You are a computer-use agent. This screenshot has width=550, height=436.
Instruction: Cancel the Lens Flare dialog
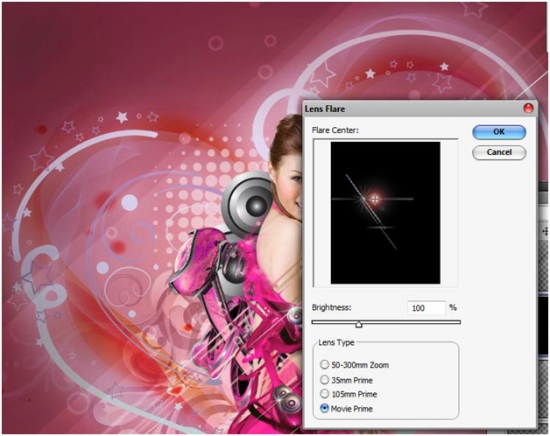tap(499, 152)
